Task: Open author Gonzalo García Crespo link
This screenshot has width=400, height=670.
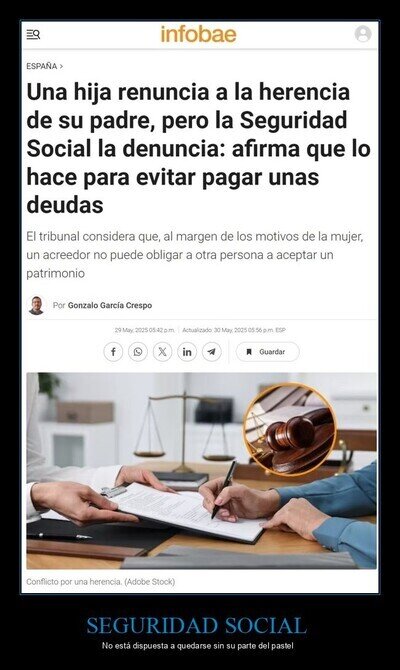Action: coord(110,306)
